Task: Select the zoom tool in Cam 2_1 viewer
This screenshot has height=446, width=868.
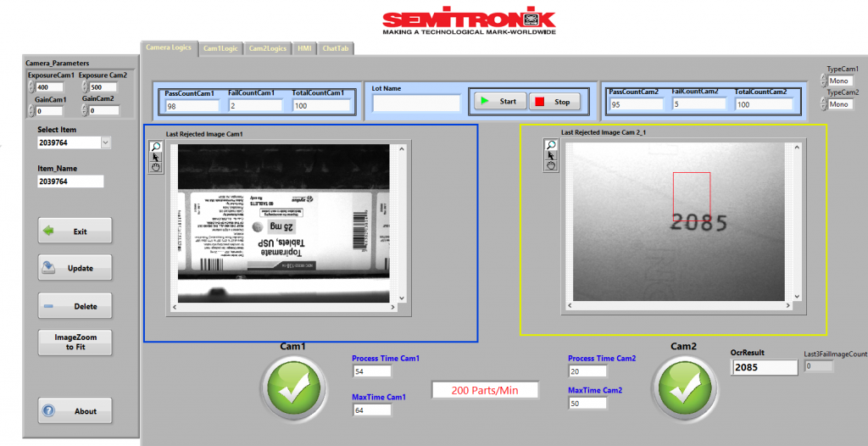Action: point(551,145)
